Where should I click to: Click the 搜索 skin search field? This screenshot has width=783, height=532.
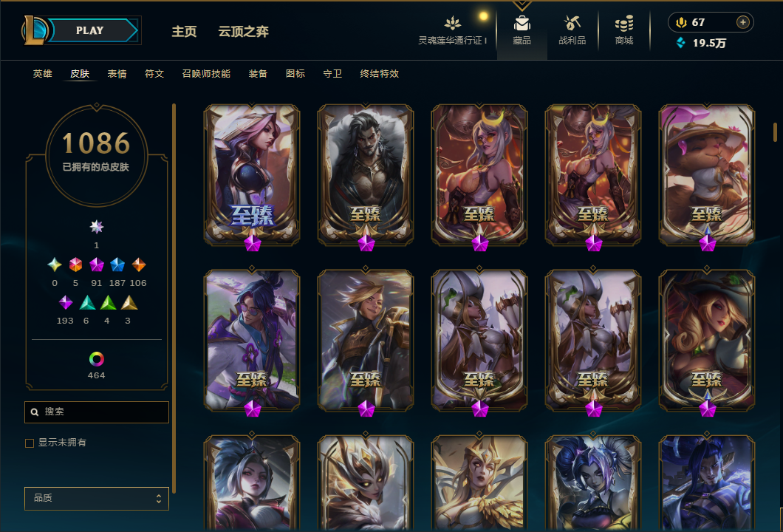(97, 412)
